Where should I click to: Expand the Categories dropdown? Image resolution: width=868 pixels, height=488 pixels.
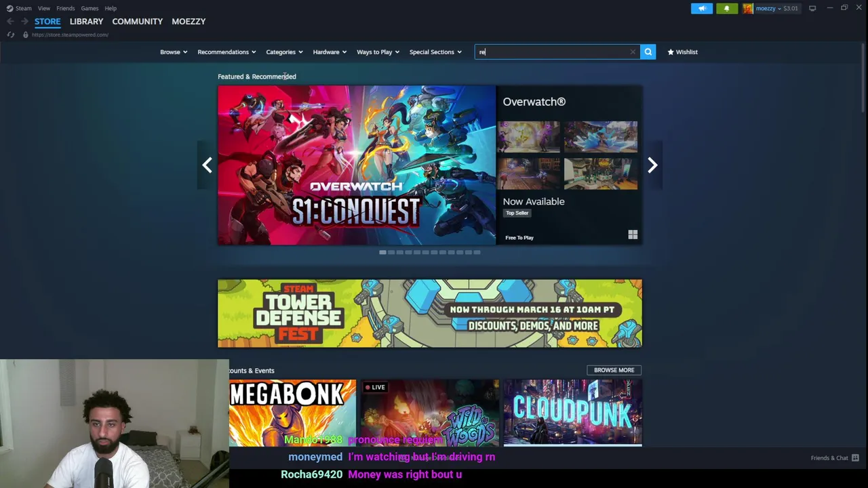[x=284, y=52]
